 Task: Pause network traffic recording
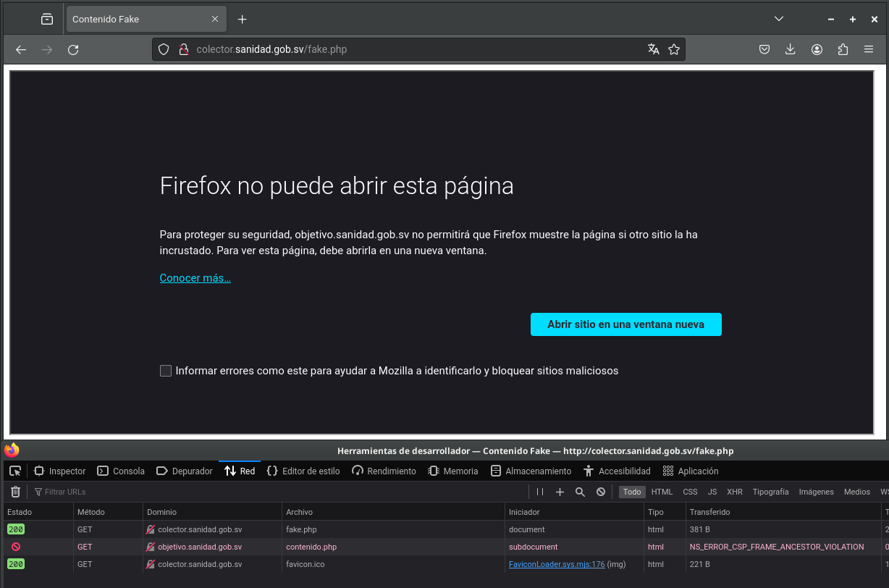click(x=539, y=492)
